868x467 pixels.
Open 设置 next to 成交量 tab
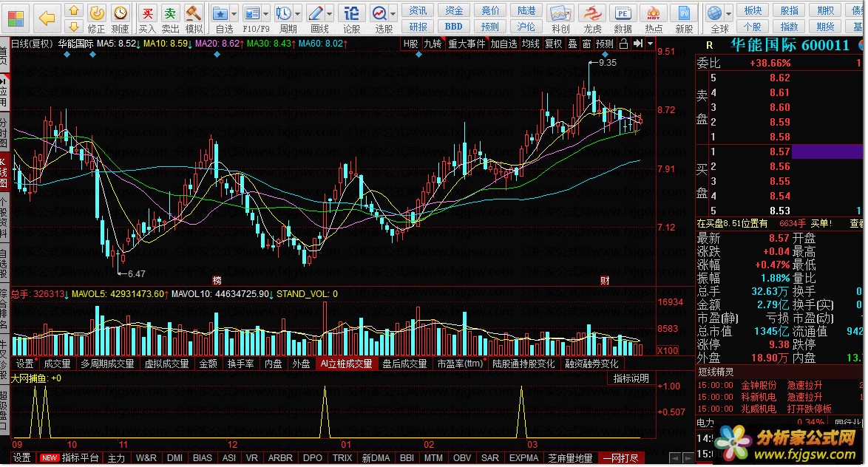tap(24, 364)
